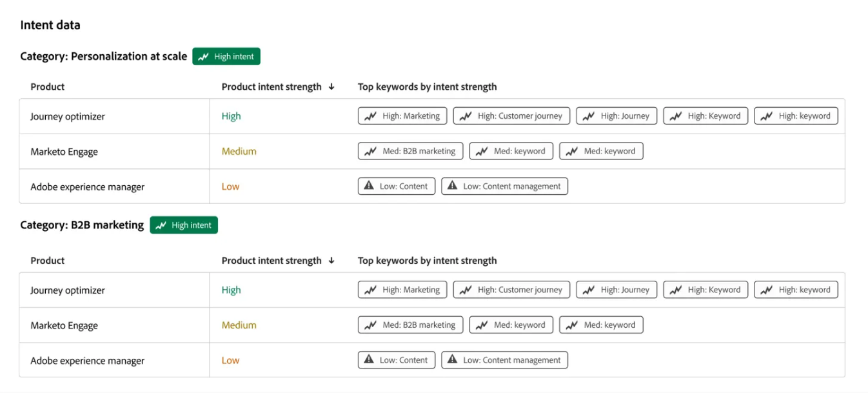This screenshot has height=393, width=868.
Task: Click 'Low' strength value in Personalization at scale table
Action: click(x=230, y=186)
